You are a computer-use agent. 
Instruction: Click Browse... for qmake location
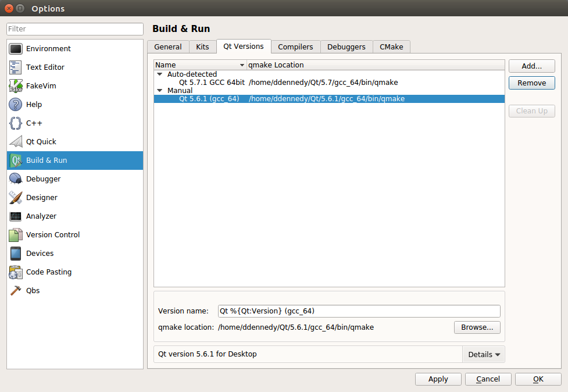[x=477, y=327]
